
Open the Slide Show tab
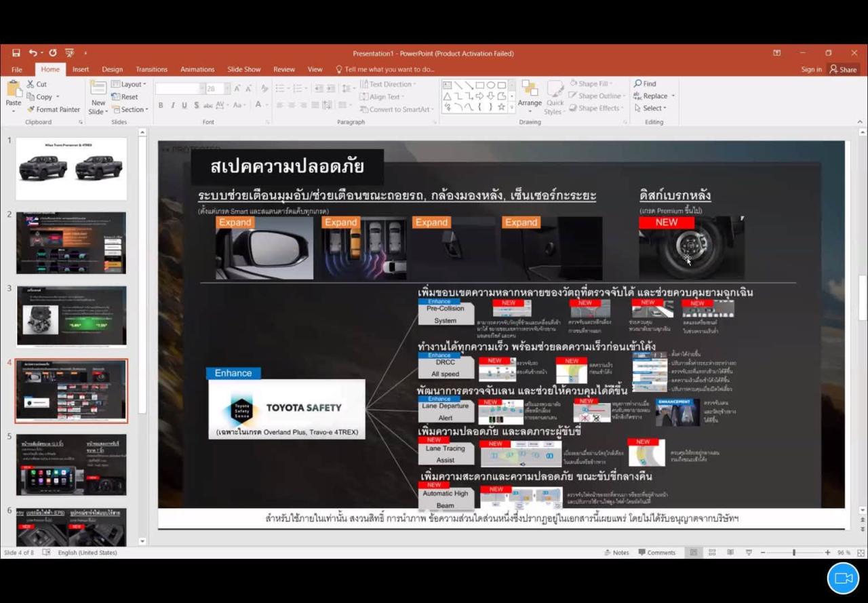[244, 69]
